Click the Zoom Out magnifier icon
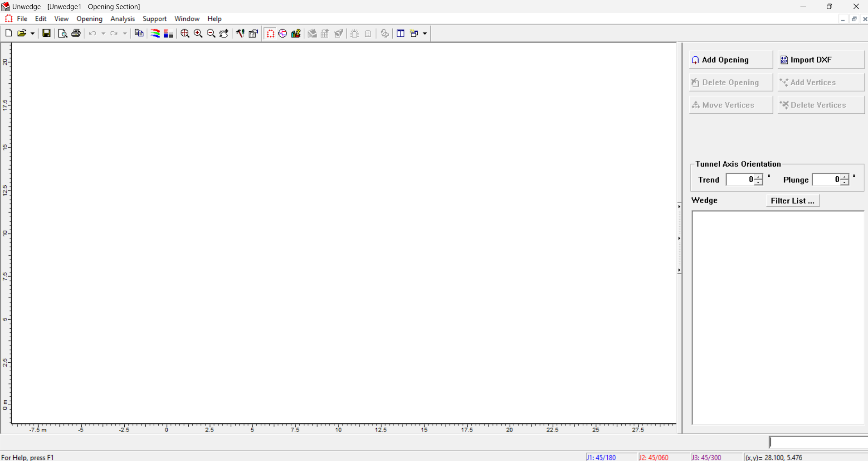Viewport: 868px width, 461px height. [x=211, y=33]
